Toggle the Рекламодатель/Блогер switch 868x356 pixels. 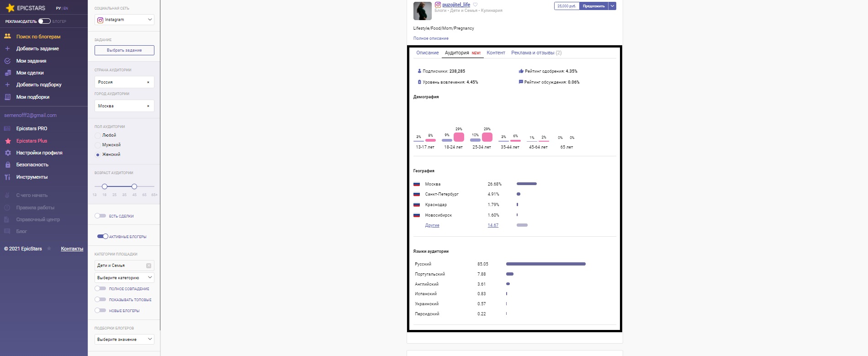[44, 21]
